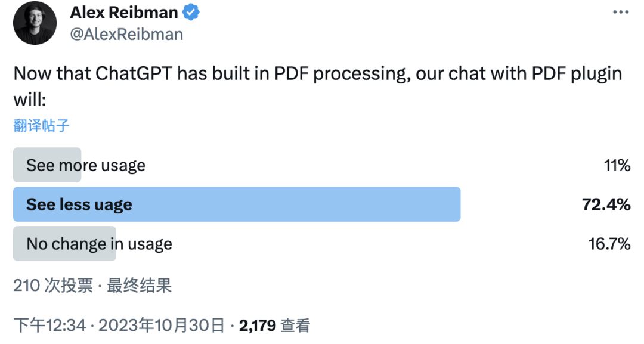Select the gray 'See more usage' poll bar

(x=47, y=165)
